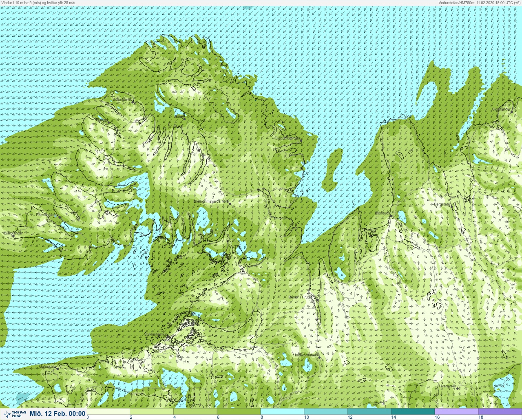This screenshot has width=522, height=420.
Task: Click the Reykir í Hrútafirði station label
Action: coord(302,297)
